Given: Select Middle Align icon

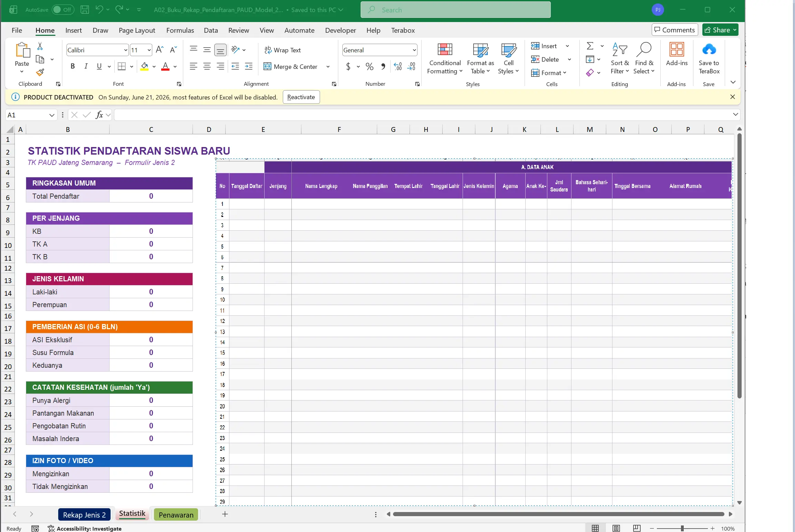Looking at the screenshot, I should [x=207, y=50].
